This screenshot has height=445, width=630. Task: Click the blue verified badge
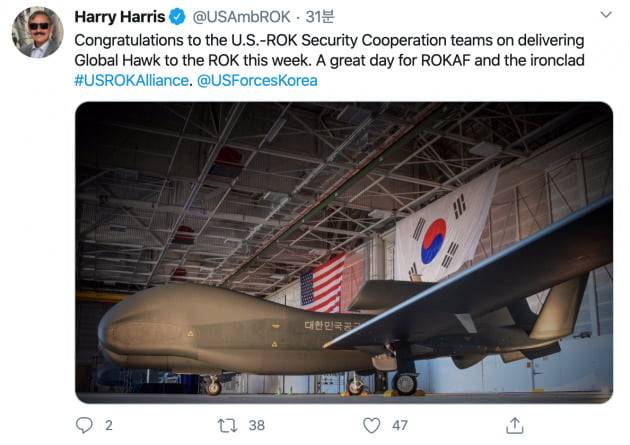click(177, 17)
